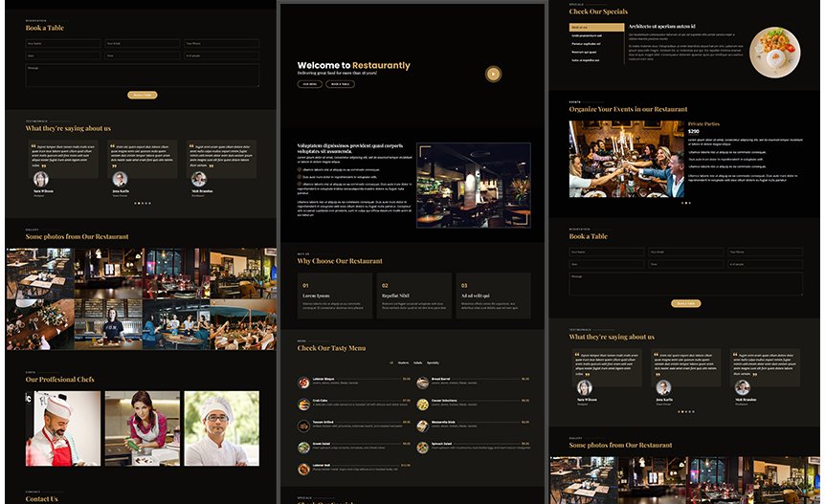Image resolution: width=825 pixels, height=504 pixels.
Task: Click Jena Karlis's avatar in right panel
Action: click(663, 387)
